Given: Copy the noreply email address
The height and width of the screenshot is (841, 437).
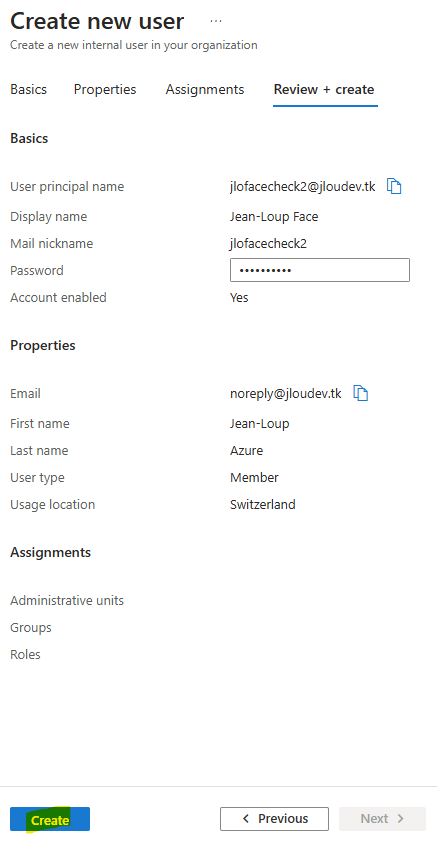Looking at the screenshot, I should click(x=361, y=393).
